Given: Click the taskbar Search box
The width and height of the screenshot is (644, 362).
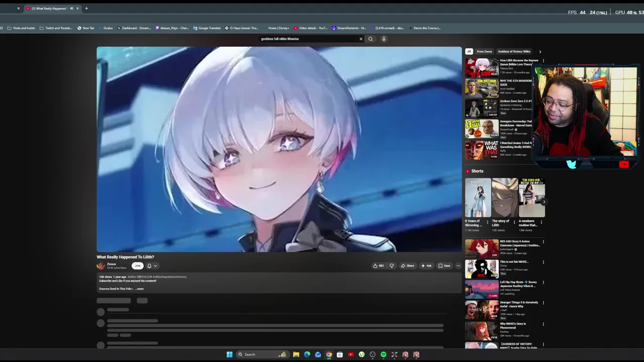Looking at the screenshot, I should click(x=263, y=354).
